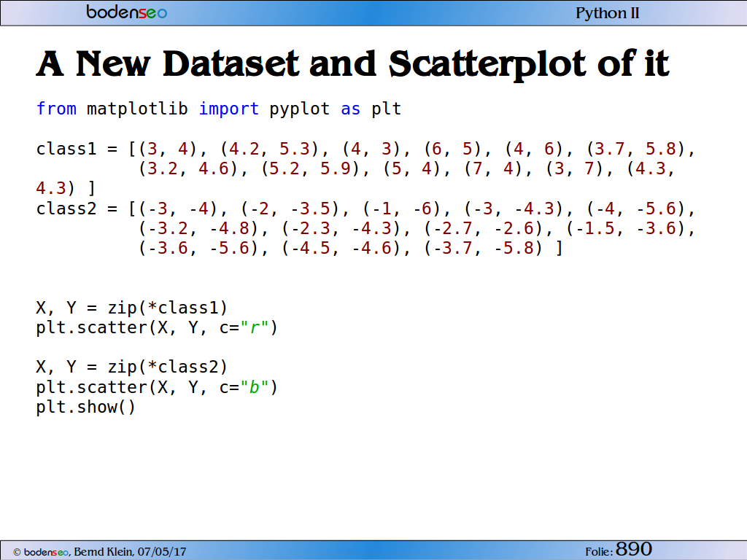Click the slide number 'Folie: 890'
Screen dimensions: 747x560
(619, 550)
